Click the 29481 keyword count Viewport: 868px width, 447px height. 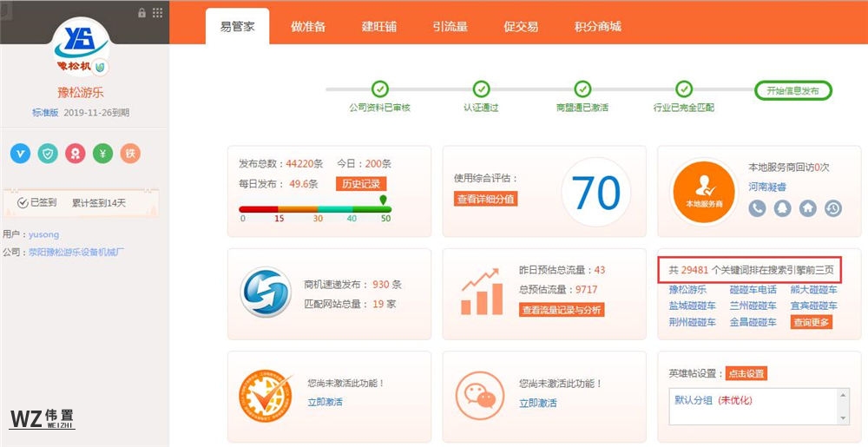point(694,270)
